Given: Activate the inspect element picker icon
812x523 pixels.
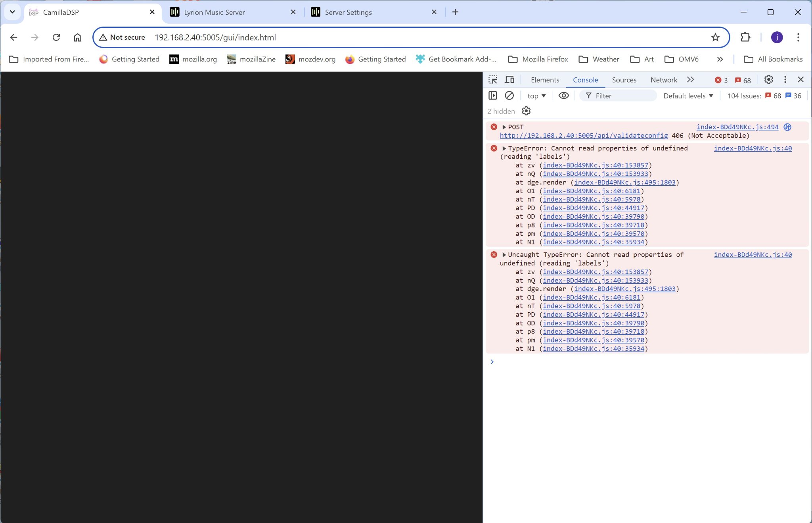Looking at the screenshot, I should (493, 80).
